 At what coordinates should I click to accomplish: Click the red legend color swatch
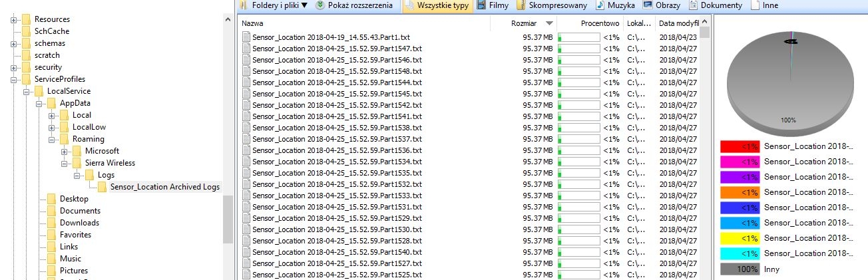point(740,146)
